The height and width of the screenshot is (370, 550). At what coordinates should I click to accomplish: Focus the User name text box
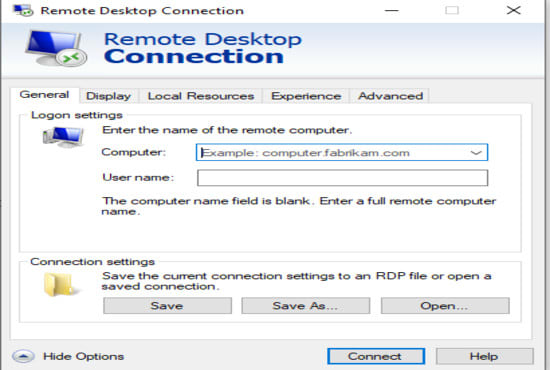click(x=342, y=178)
